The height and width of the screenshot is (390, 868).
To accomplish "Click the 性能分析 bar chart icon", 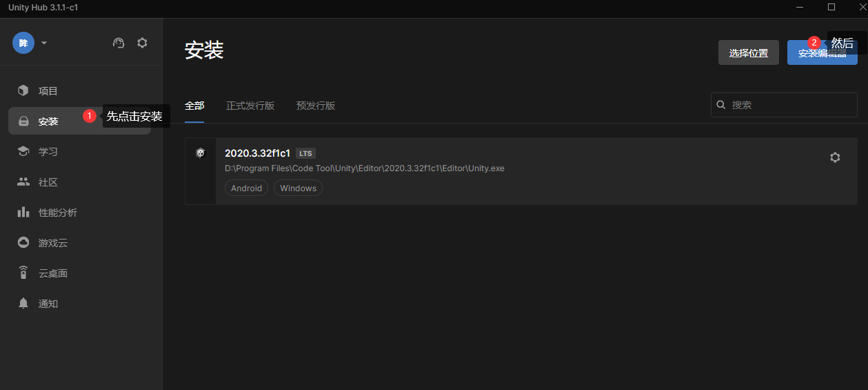I will click(x=23, y=212).
